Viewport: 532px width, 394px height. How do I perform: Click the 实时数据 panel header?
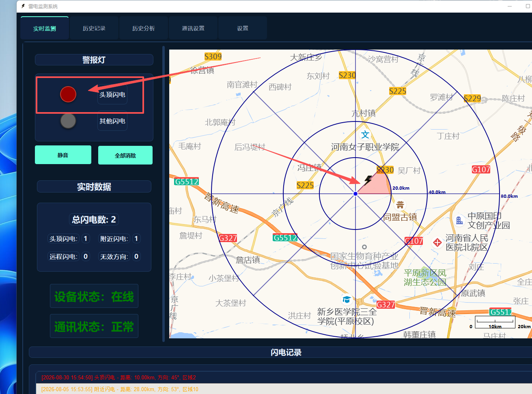click(x=94, y=186)
